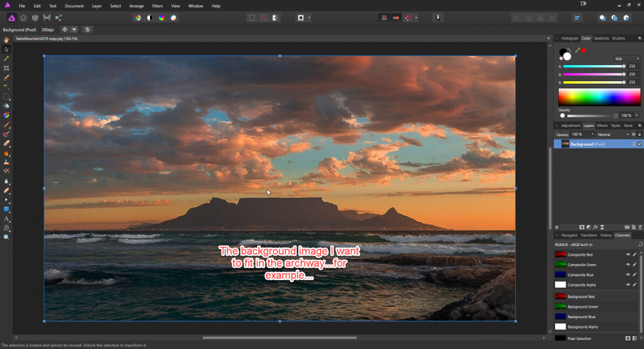Switch to the Liquify Persona
The height and width of the screenshot is (349, 644).
tap(23, 18)
